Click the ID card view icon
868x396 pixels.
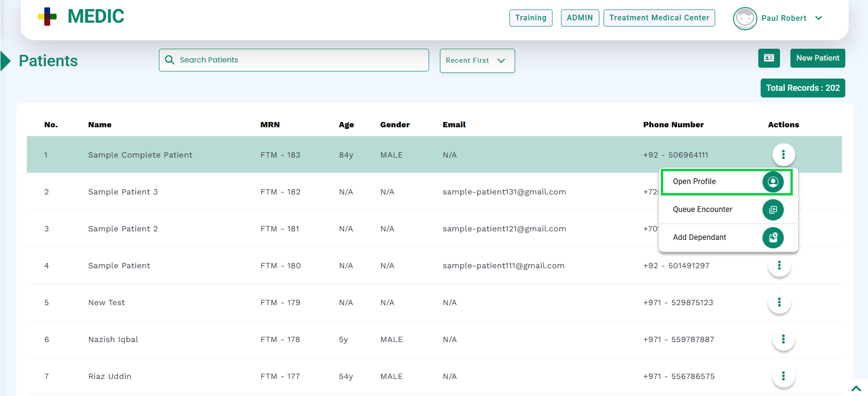point(769,58)
